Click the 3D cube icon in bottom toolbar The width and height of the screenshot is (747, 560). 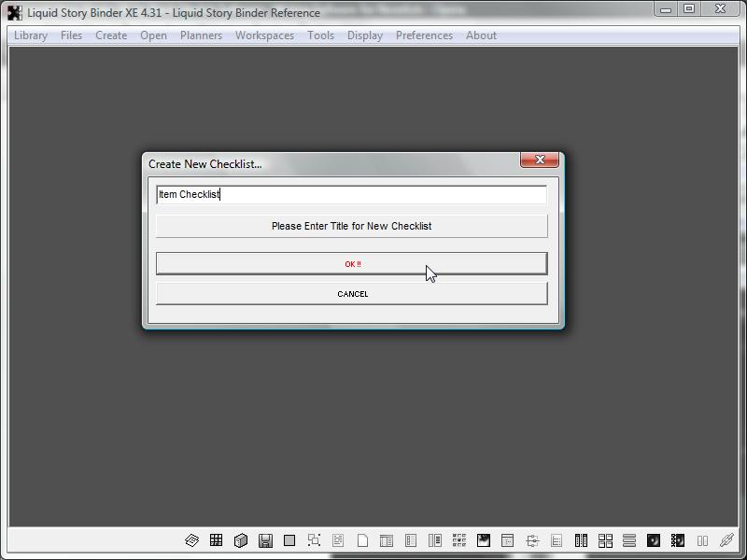pyautogui.click(x=241, y=540)
